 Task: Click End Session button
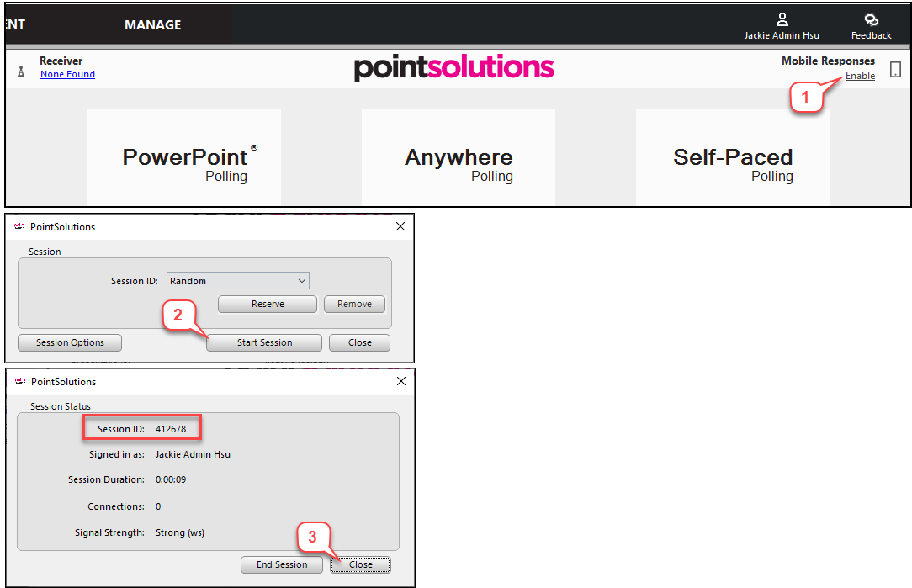[282, 564]
